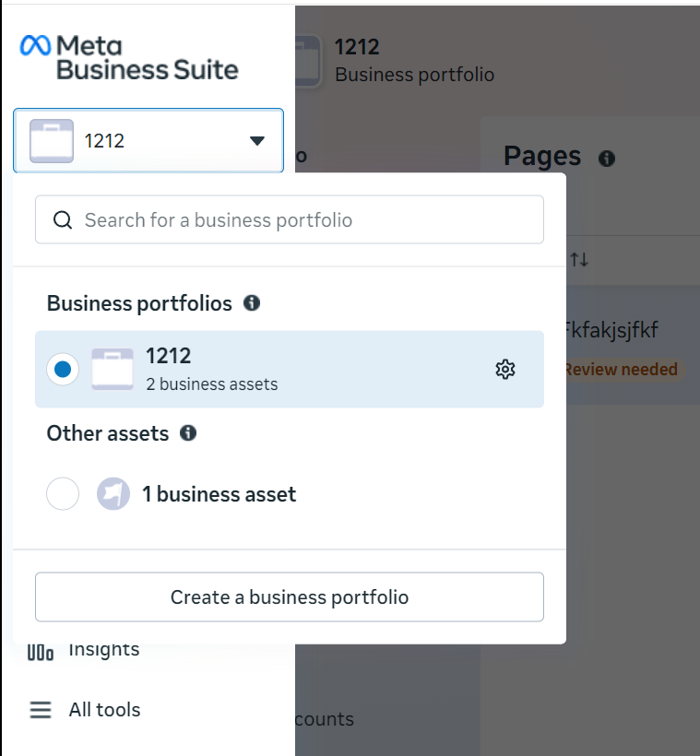Screen dimensions: 700x756
Task: Collapse the 1212 portfolio dropdown arrow
Action: pyautogui.click(x=257, y=141)
